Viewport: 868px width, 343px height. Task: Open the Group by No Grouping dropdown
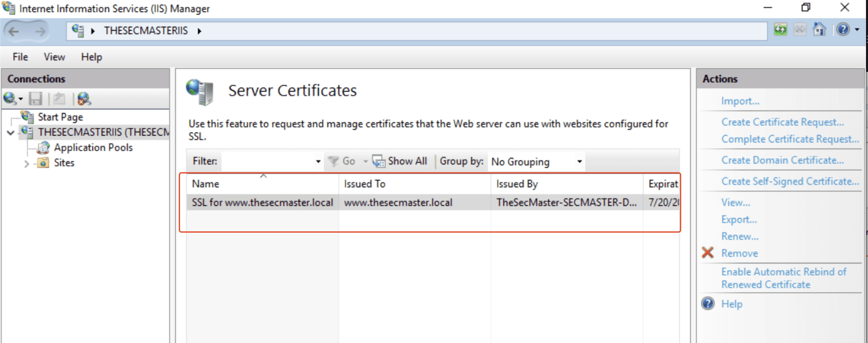(537, 161)
